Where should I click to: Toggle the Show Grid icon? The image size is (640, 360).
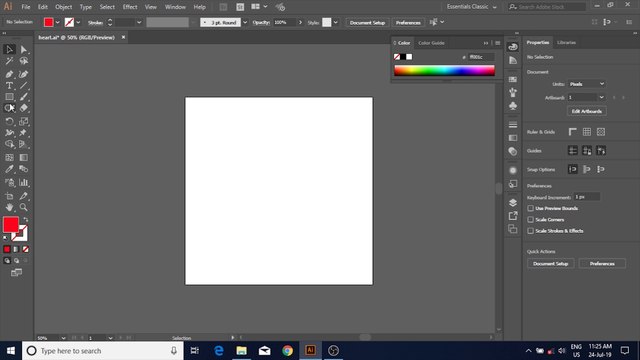(587, 132)
